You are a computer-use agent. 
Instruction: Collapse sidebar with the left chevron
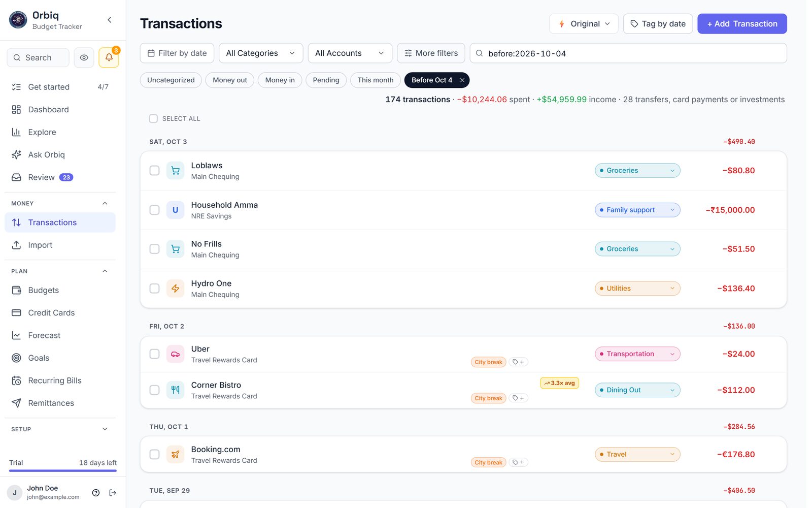110,20
